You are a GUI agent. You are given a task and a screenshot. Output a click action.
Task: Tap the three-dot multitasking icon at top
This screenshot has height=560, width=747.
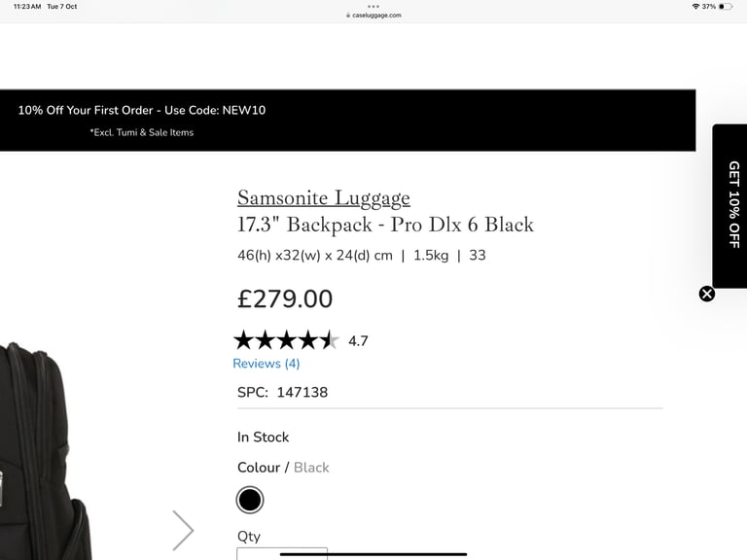click(x=373, y=6)
